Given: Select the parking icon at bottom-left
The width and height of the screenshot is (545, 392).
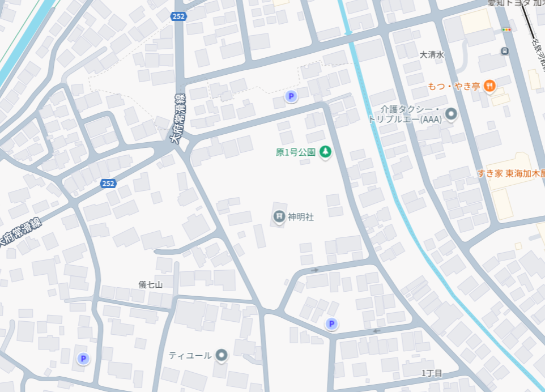Looking at the screenshot, I should coord(83,359).
